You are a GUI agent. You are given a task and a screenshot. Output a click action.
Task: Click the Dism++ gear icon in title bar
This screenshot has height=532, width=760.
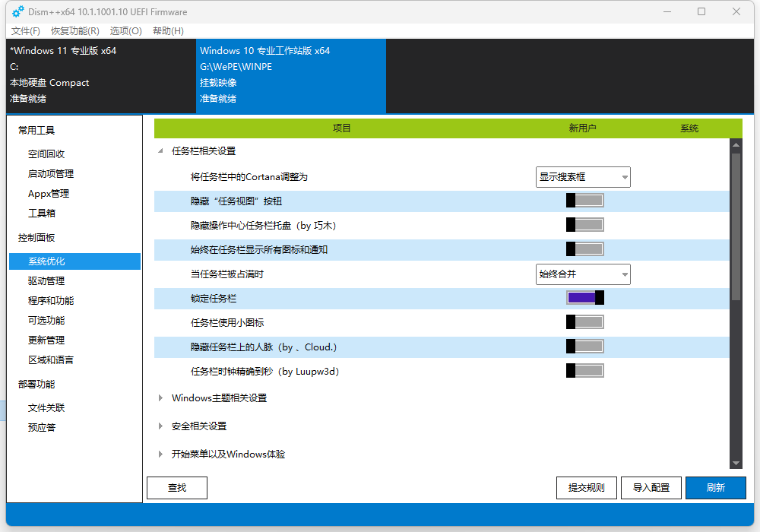[18, 11]
